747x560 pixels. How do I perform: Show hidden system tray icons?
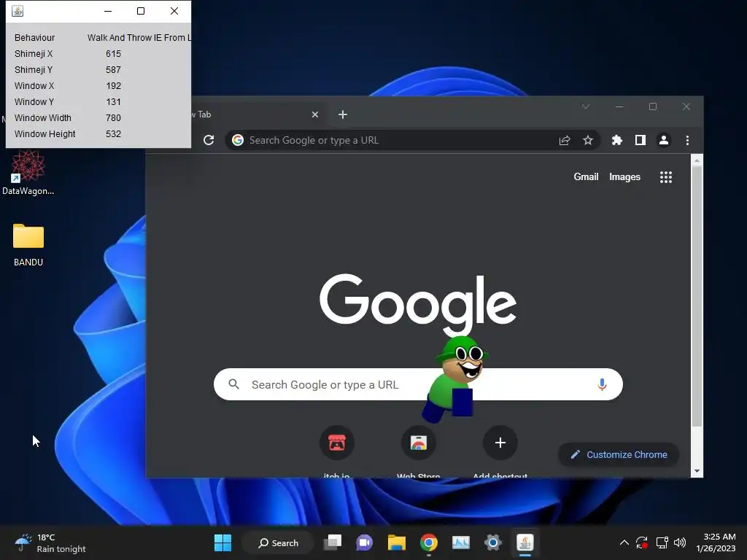[624, 542]
